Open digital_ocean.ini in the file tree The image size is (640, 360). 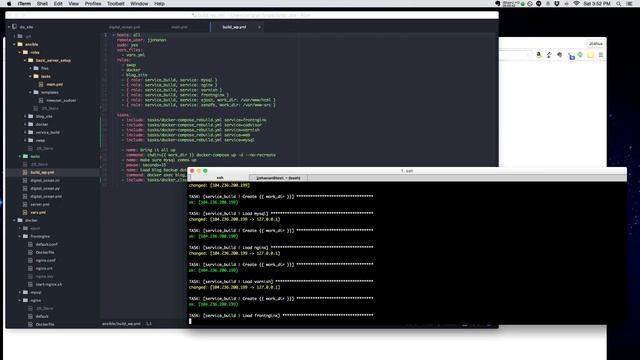[x=45, y=180]
